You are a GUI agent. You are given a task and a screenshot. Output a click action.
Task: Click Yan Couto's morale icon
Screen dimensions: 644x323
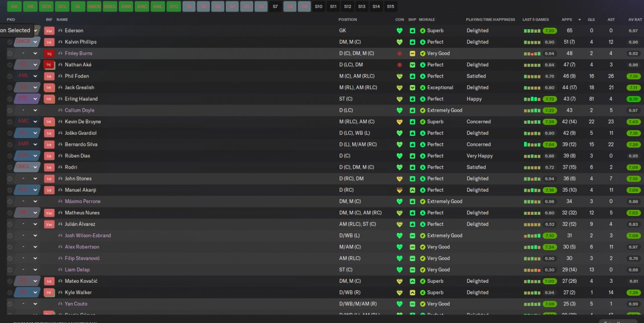(423, 304)
